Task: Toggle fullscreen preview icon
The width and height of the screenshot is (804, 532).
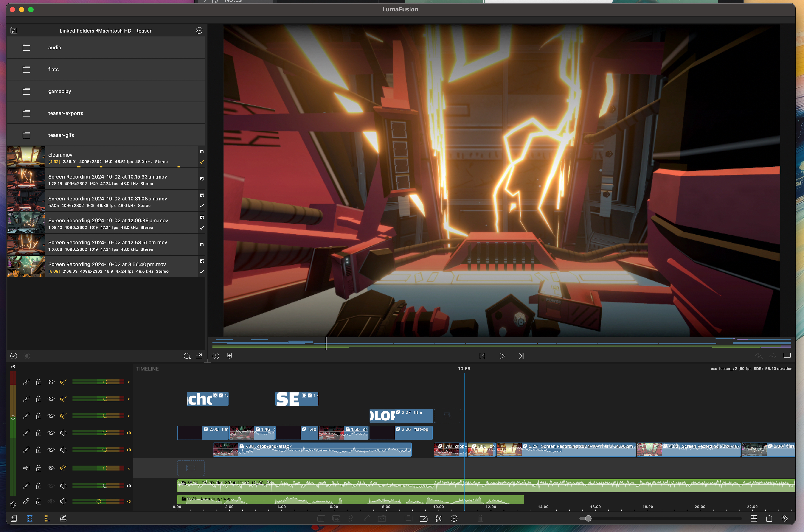Action: point(787,356)
